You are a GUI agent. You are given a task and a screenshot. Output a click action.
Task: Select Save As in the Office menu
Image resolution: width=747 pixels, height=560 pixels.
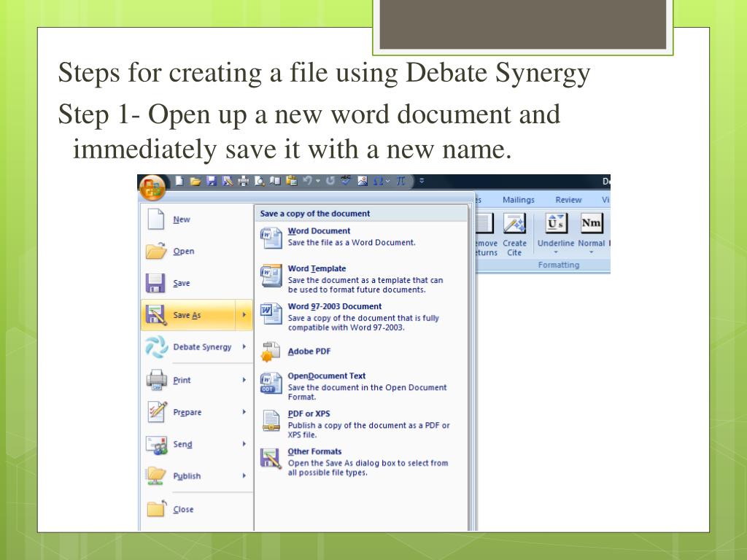pyautogui.click(x=188, y=315)
